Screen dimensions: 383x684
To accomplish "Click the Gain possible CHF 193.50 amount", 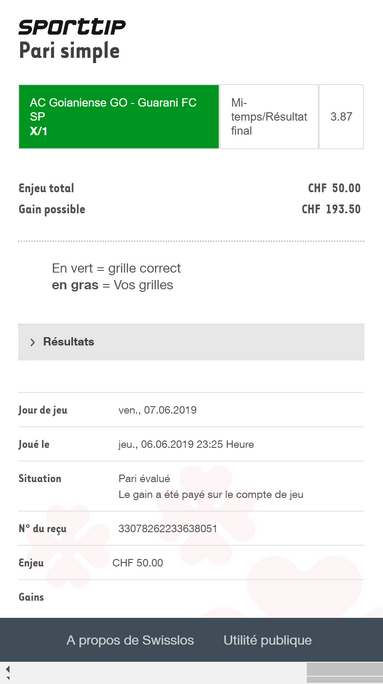I will coord(331,209).
